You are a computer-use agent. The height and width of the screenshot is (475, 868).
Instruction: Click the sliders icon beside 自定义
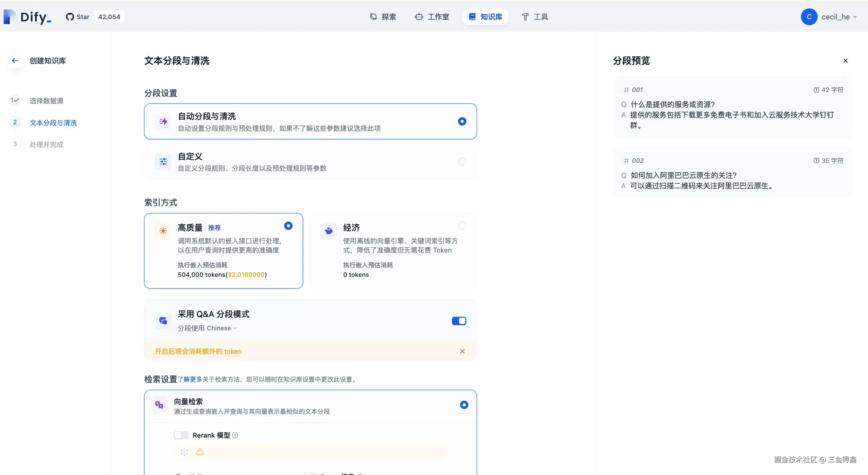[x=163, y=161]
